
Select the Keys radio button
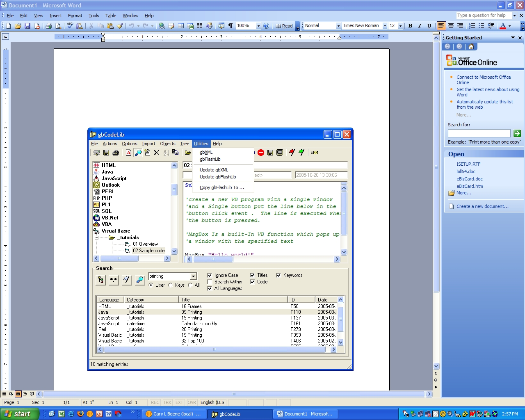click(x=171, y=285)
